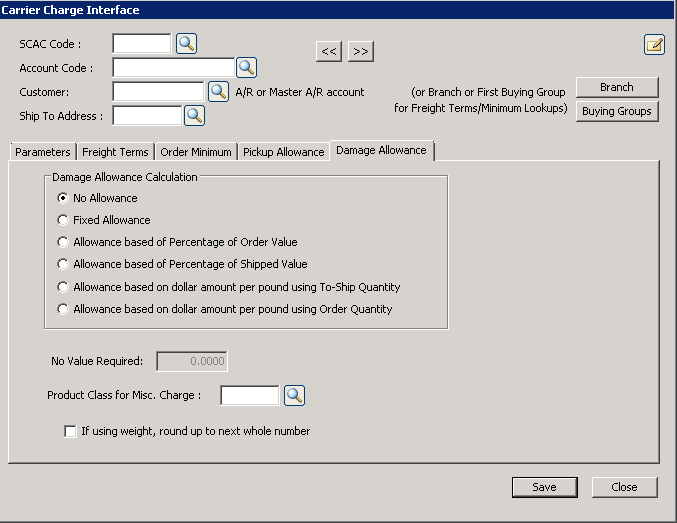Select the Fixed Allowance option

point(64,220)
